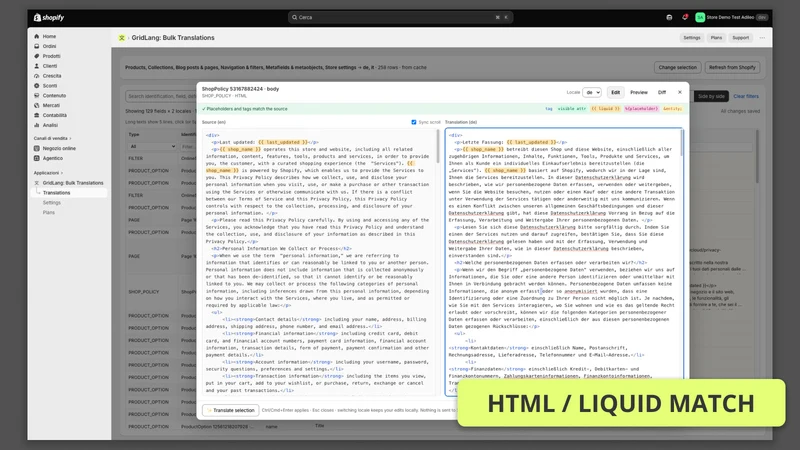
Task: Click the '%{placeholder}' legend chip
Action: (x=641, y=109)
